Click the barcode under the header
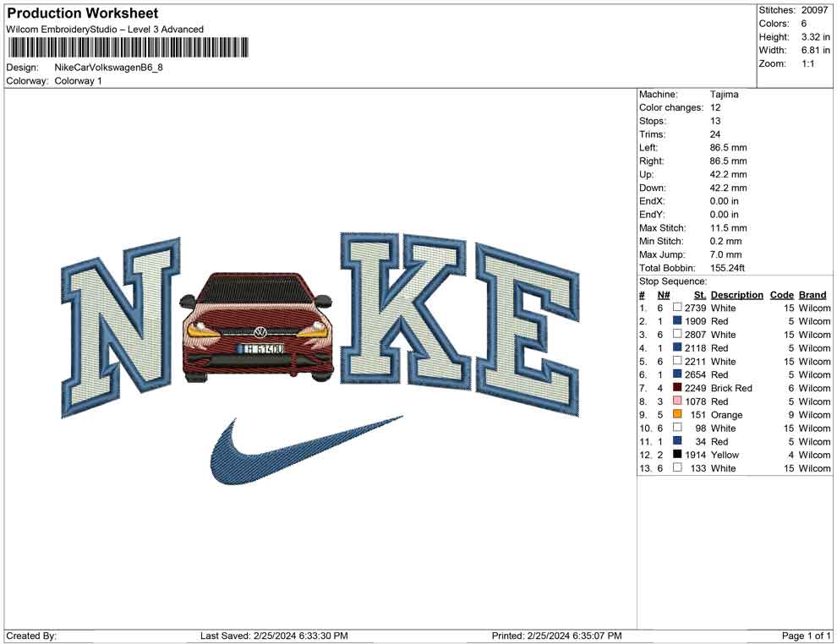 click(129, 47)
